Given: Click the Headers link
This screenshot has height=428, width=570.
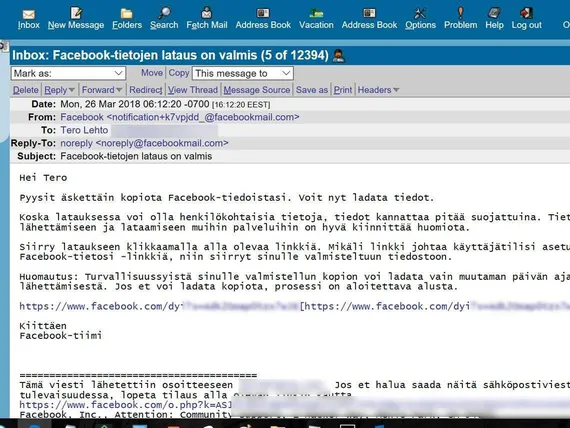Looking at the screenshot, I should click(x=374, y=90).
